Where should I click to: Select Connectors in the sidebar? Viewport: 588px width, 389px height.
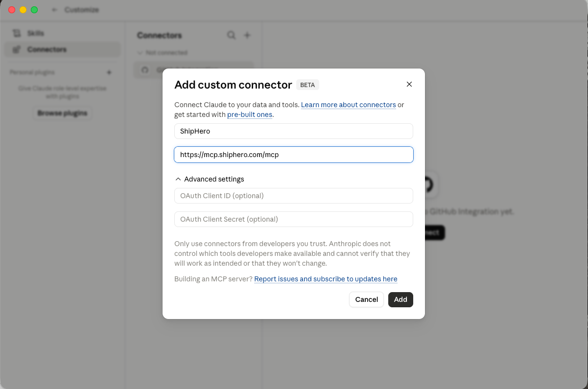tap(62, 49)
